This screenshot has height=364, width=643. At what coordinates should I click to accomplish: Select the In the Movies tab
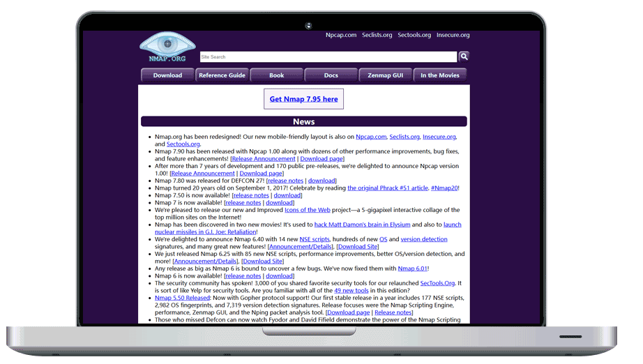point(439,75)
